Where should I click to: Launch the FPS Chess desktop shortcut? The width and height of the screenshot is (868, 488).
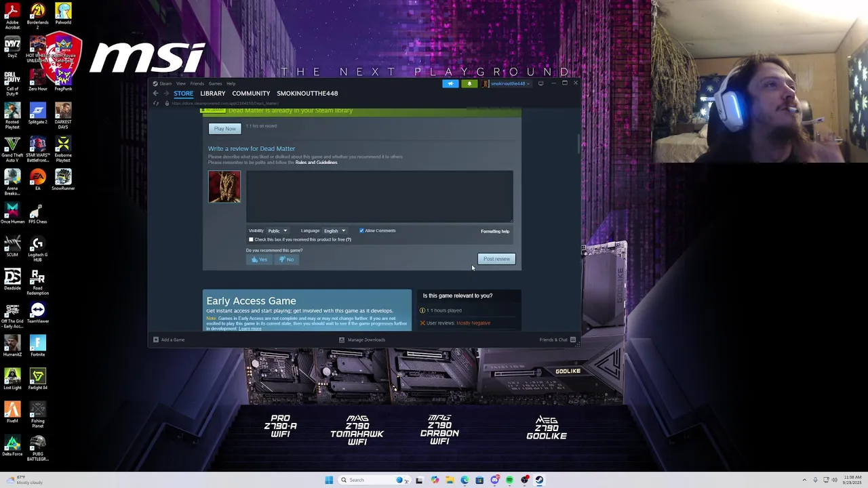tap(37, 213)
